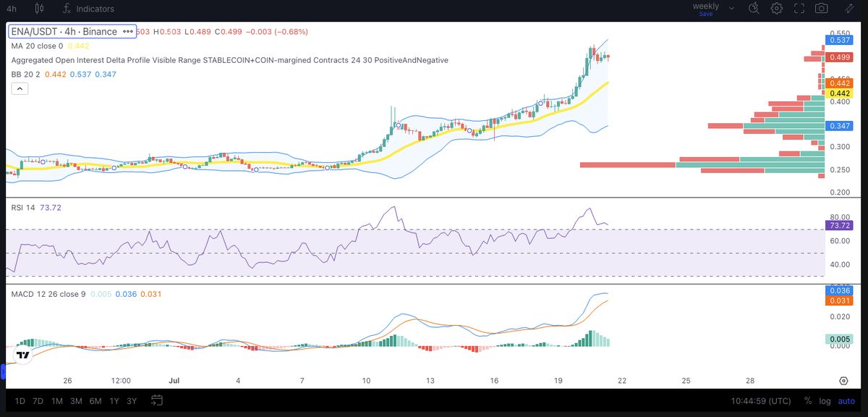Viewport: 868px width, 417px height.
Task: Select the RSI 14 indicator legend
Action: pos(22,208)
